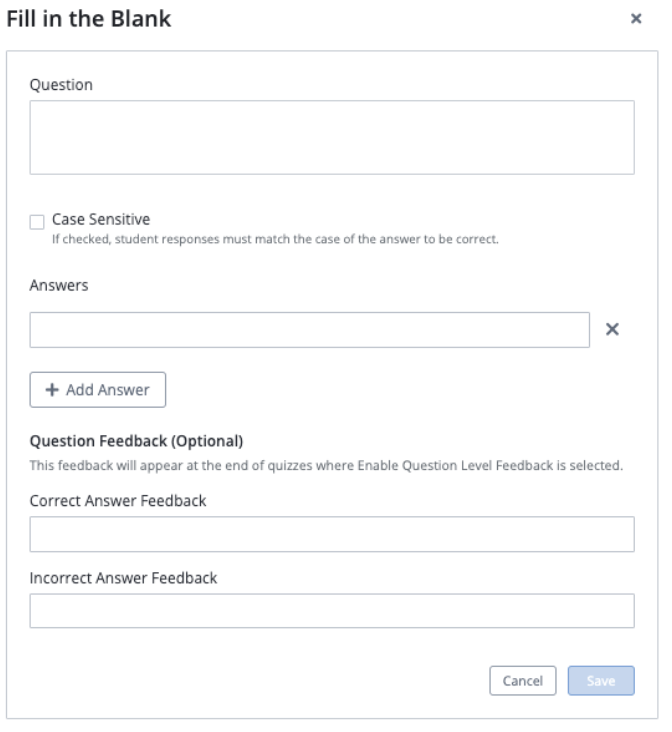Click the Add Answer text label
This screenshot has width=672, height=732.
pos(107,389)
